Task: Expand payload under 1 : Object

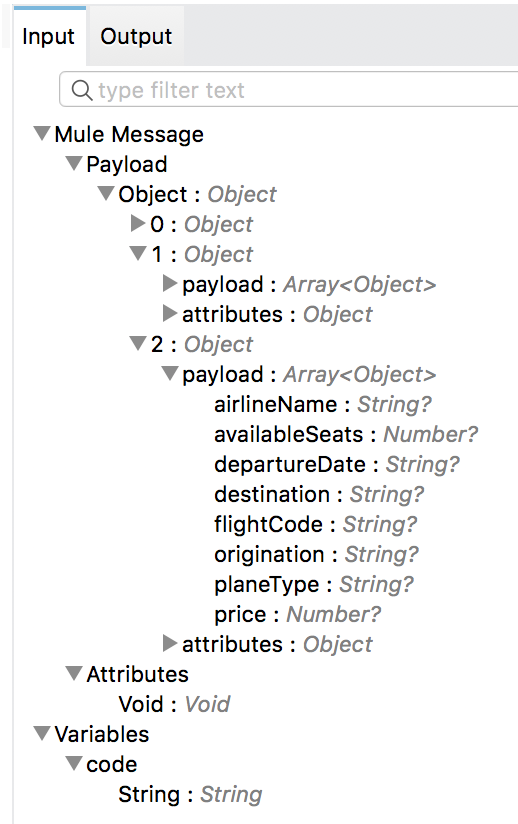Action: (x=170, y=283)
